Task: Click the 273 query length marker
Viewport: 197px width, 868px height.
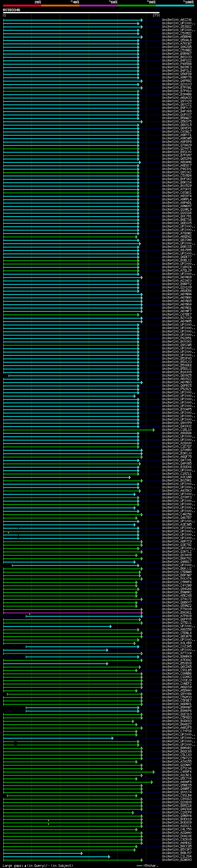Action: pos(155,15)
